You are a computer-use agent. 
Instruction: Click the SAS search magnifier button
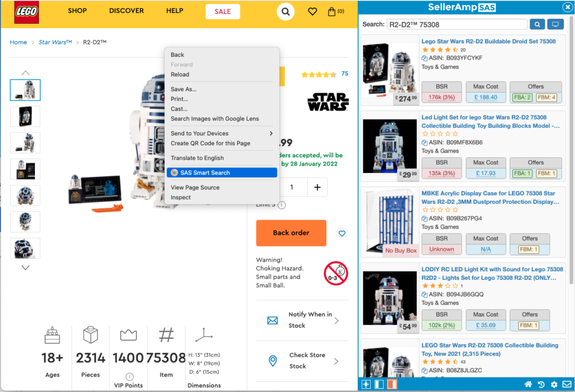coord(537,24)
